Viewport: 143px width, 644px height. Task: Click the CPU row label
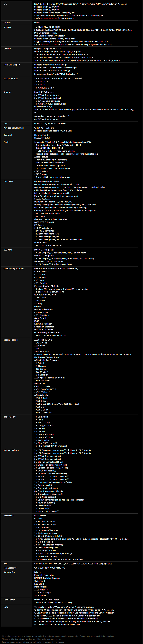(x=5, y=4)
